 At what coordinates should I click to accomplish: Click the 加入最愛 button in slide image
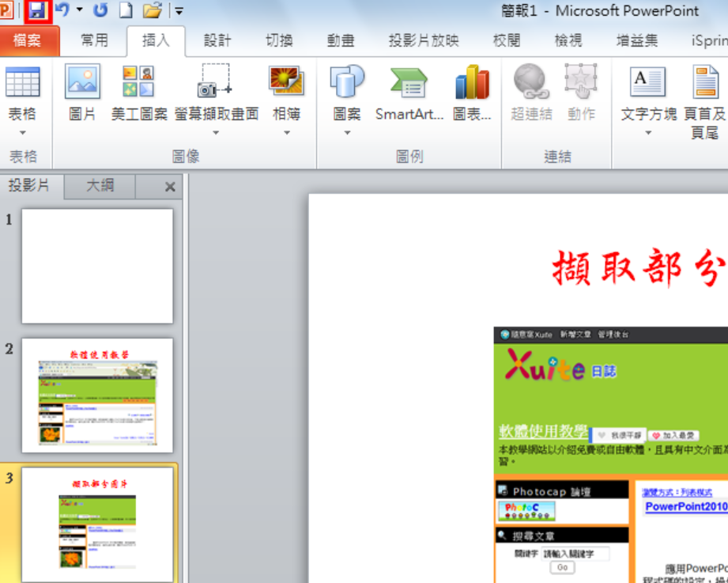pos(673,435)
